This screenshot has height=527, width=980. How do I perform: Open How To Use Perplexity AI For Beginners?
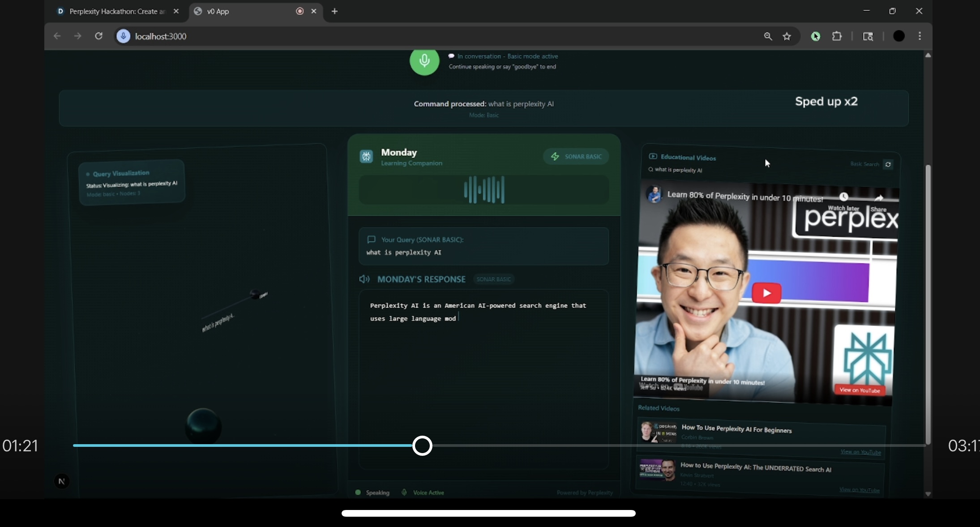(x=736, y=429)
